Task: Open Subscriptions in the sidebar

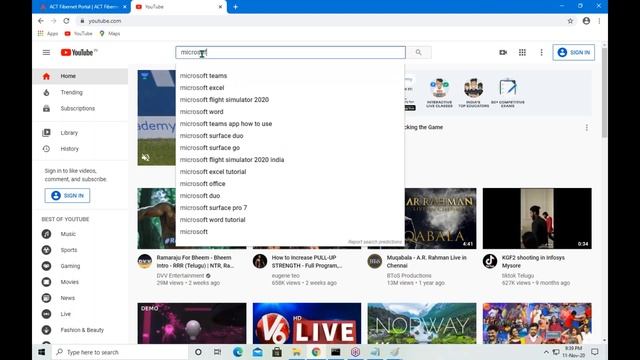Action: [80, 108]
